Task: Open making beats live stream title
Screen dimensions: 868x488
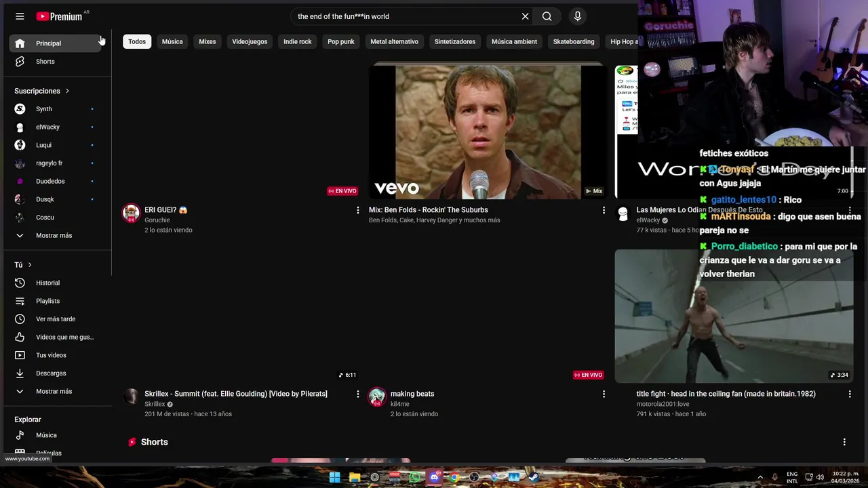Action: (x=412, y=394)
